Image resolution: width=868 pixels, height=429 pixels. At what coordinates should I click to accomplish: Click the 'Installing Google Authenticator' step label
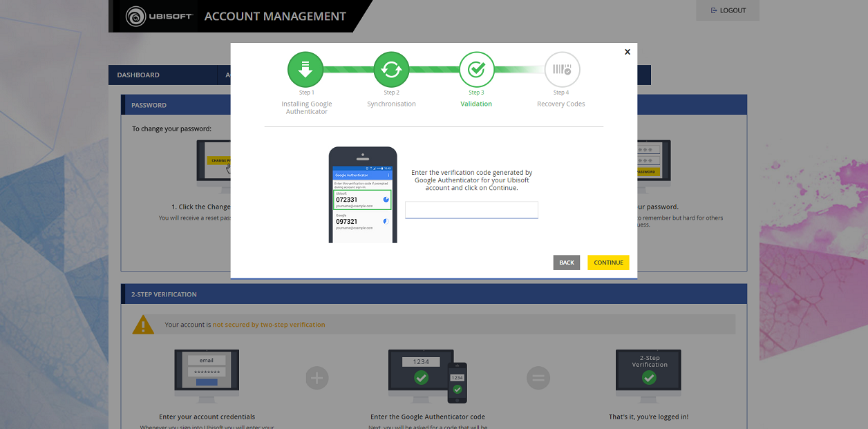coord(307,108)
